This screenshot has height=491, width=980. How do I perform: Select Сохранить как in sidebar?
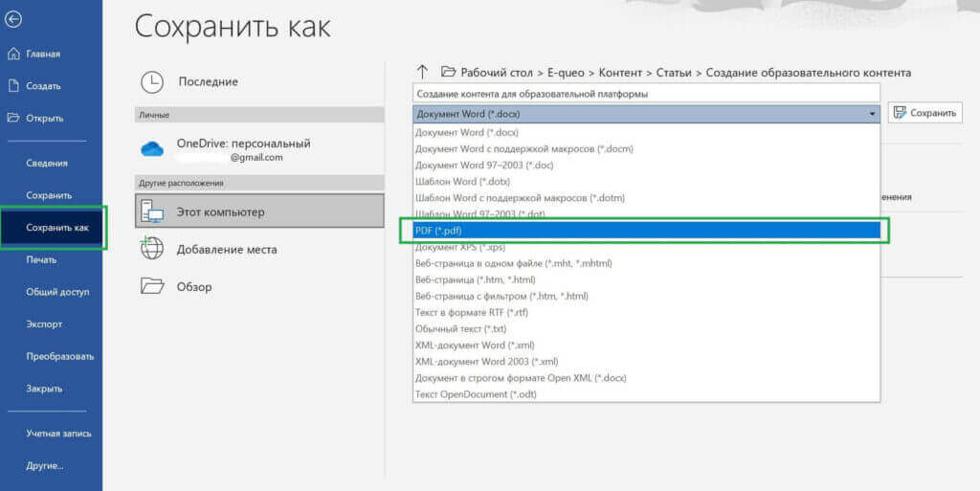click(x=57, y=228)
